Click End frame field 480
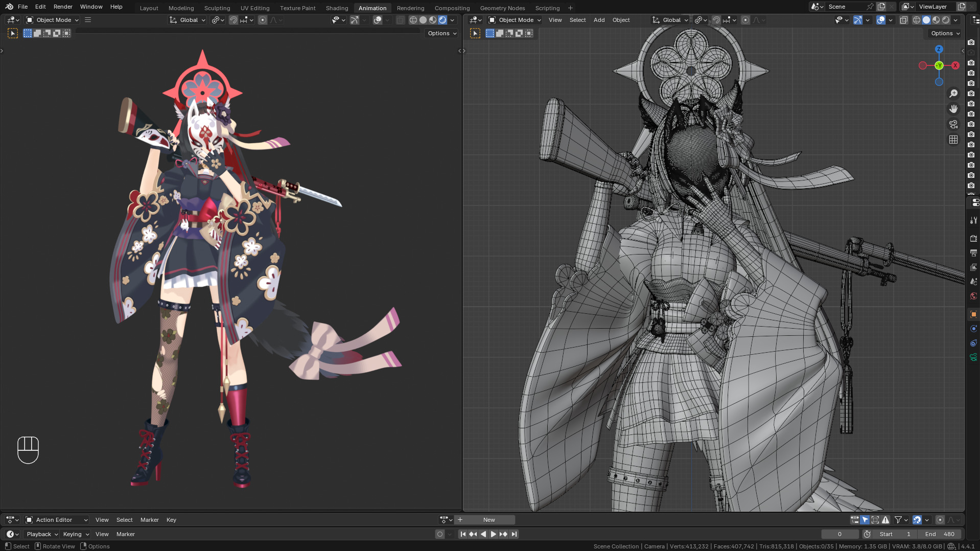This screenshot has height=551, width=980. 940,534
